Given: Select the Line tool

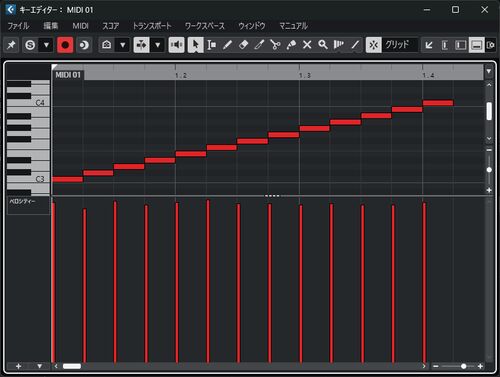Looking at the screenshot, I should [355, 45].
